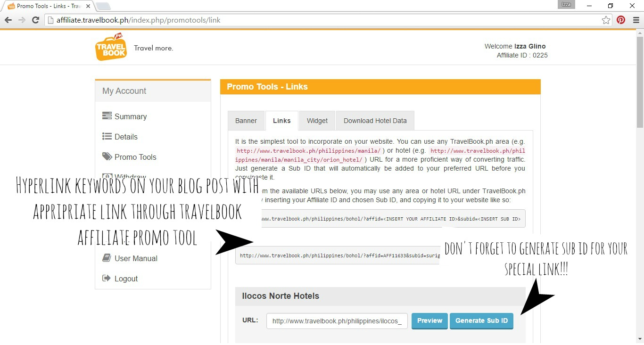Click the browser forward arrow
Screen dimensions: 644x345
22,20
